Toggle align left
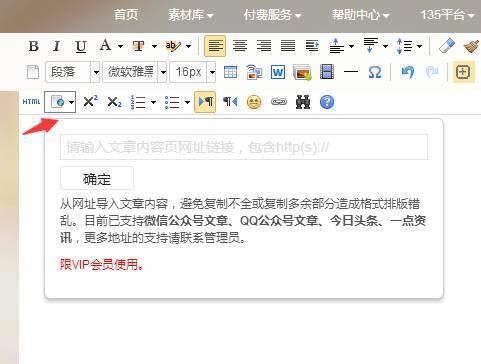 click(215, 46)
